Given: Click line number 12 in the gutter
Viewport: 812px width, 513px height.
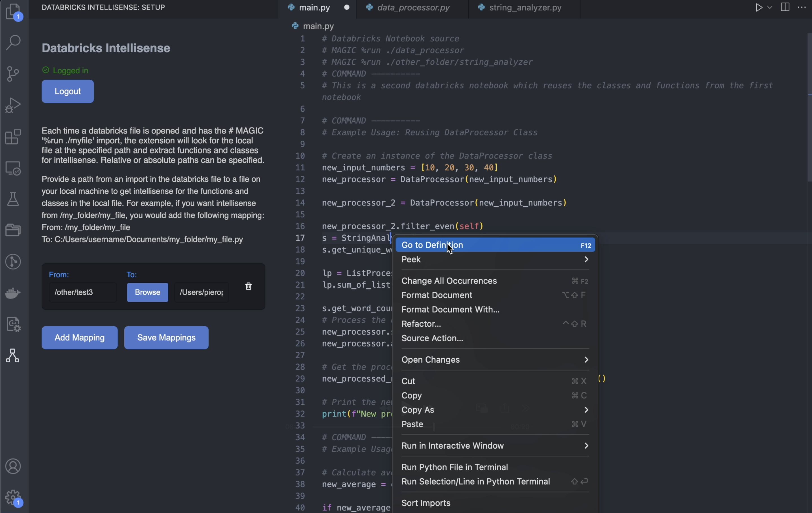Looking at the screenshot, I should coord(300,179).
